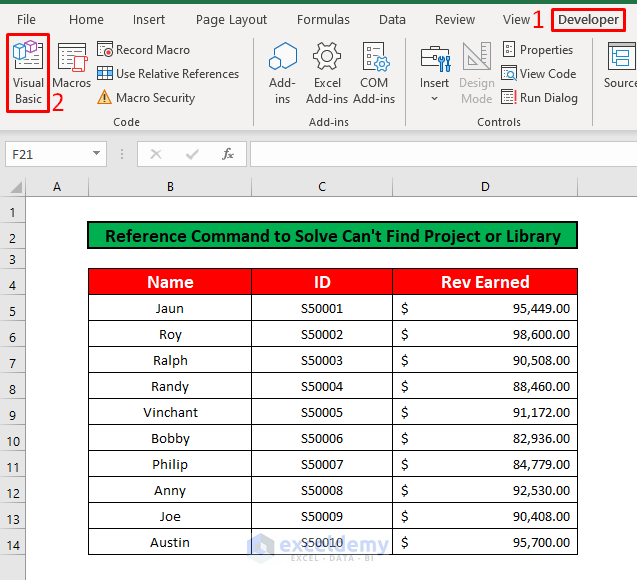Viewport: 637px width, 580px height.
Task: Open the Add-ins dialog
Action: 283,72
